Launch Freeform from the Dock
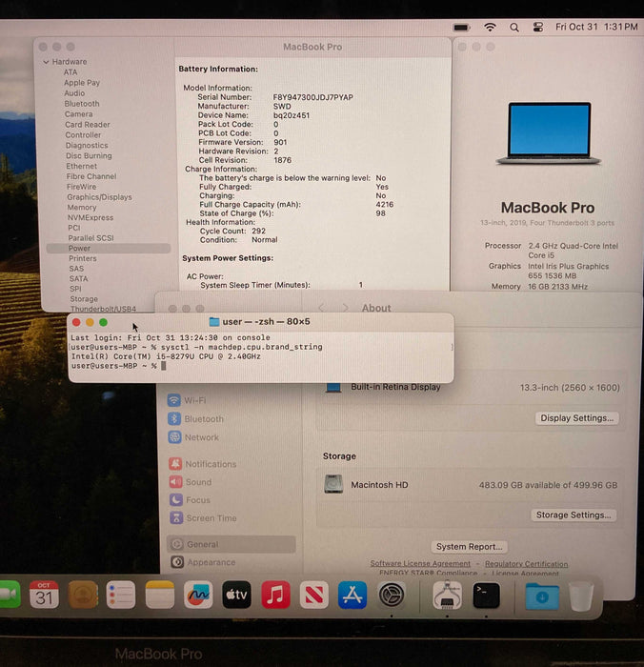Image resolution: width=644 pixels, height=667 pixels. (x=198, y=595)
